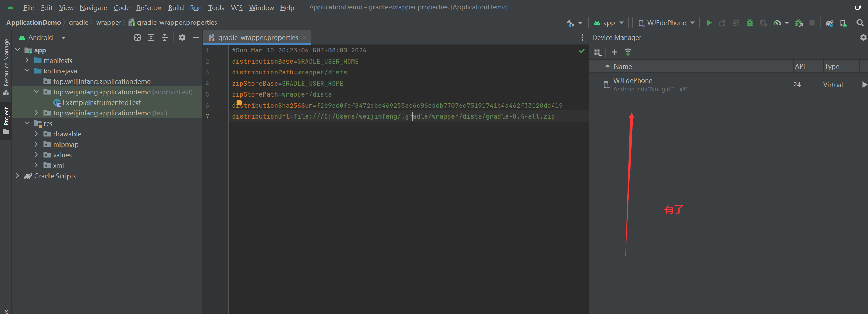Open the Profile dropdown arrow
This screenshot has height=314, width=868.
click(x=787, y=23)
